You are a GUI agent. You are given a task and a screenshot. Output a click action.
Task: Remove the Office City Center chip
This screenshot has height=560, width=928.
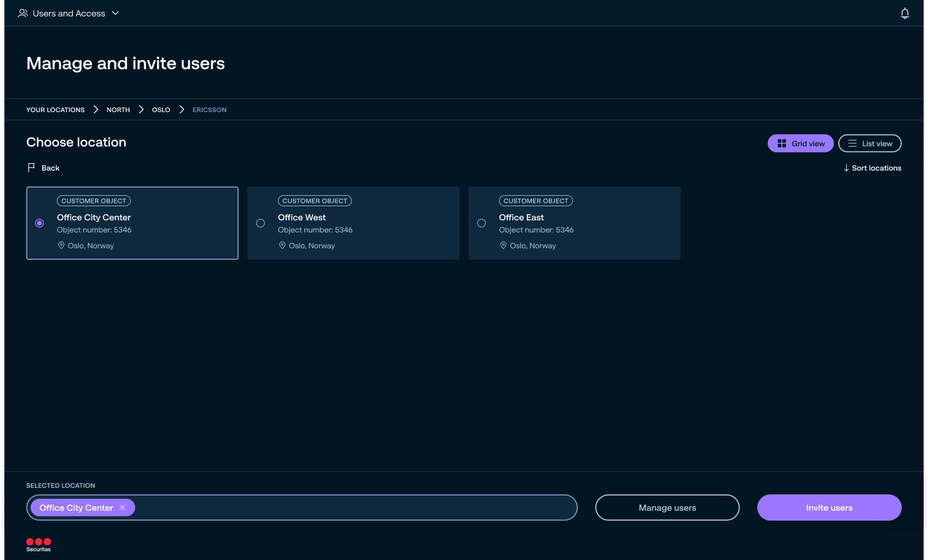tap(123, 507)
